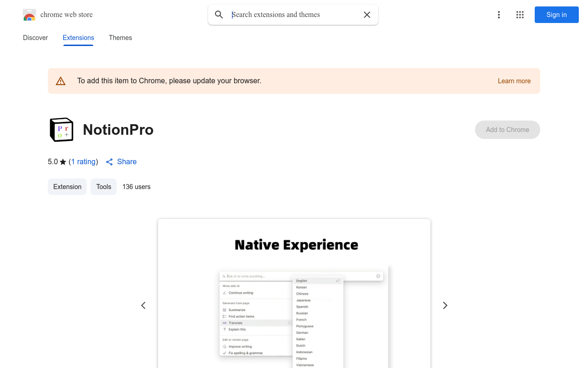Click the chrome web store title text

[x=67, y=15]
